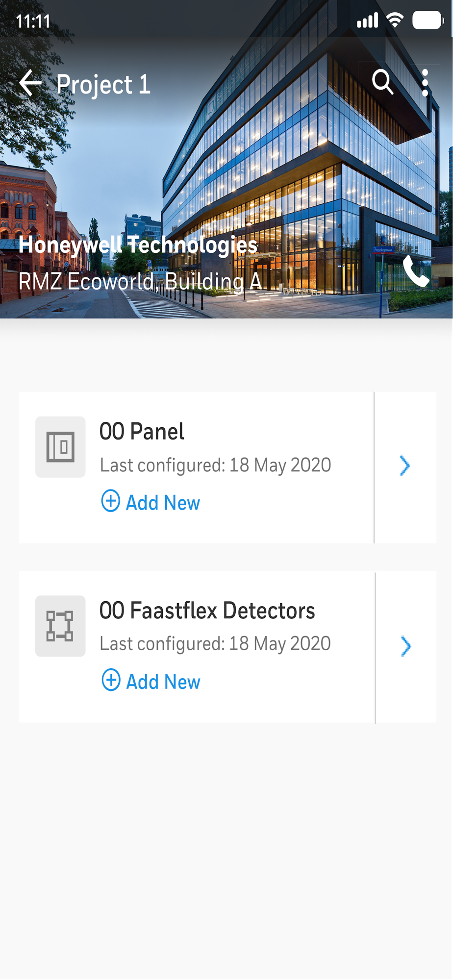Screen dimensions: 453x980
Task: Expand the 00 Panel chevron
Action: tap(404, 466)
